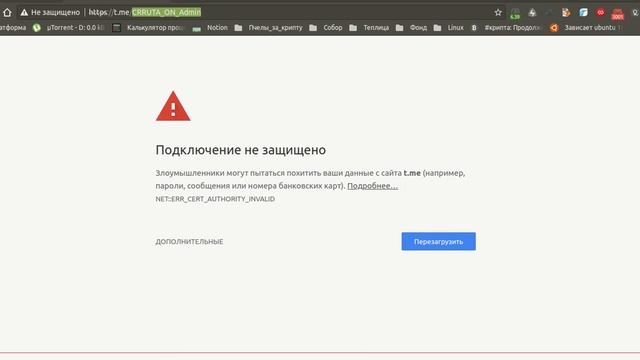Expand the 'Собор' bookmark folder
Image resolution: width=640 pixels, height=360 pixels.
tap(326, 28)
